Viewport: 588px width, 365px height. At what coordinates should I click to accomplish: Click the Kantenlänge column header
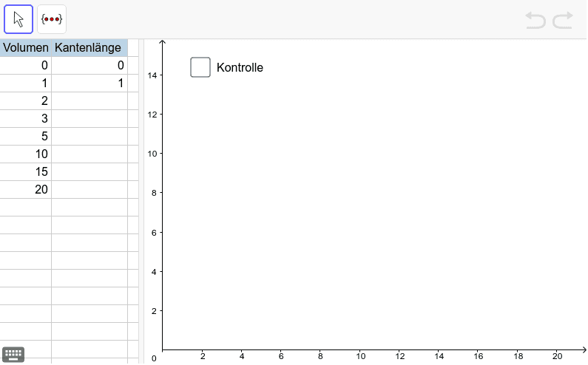[89, 48]
